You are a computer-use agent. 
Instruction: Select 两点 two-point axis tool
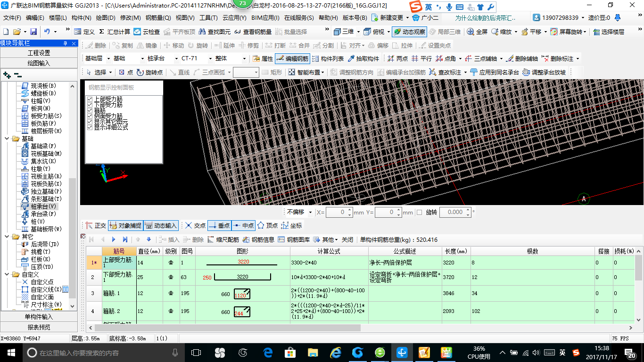click(397, 58)
